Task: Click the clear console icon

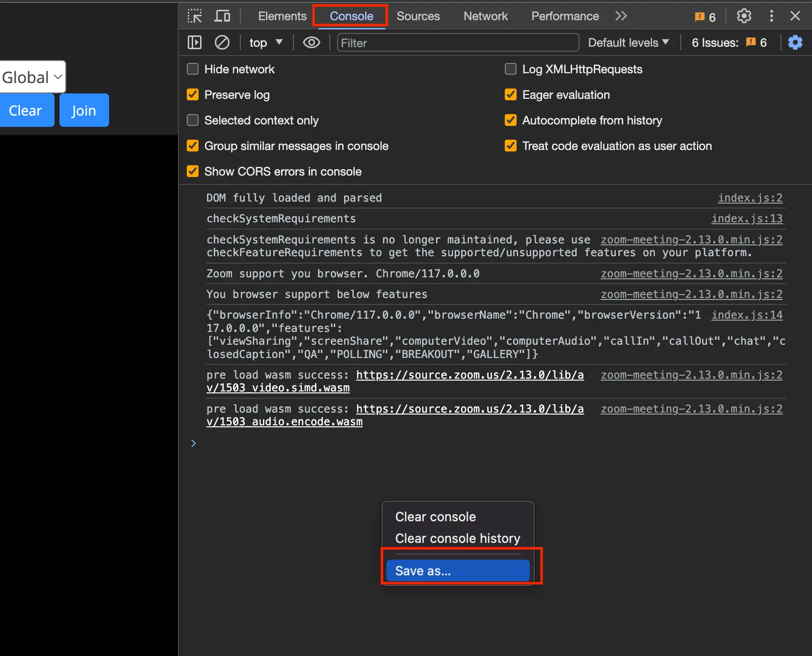Action: [x=222, y=42]
